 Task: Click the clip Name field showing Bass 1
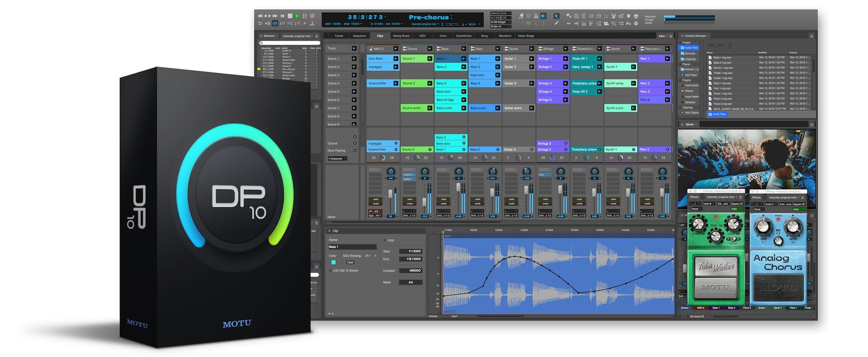[353, 247]
